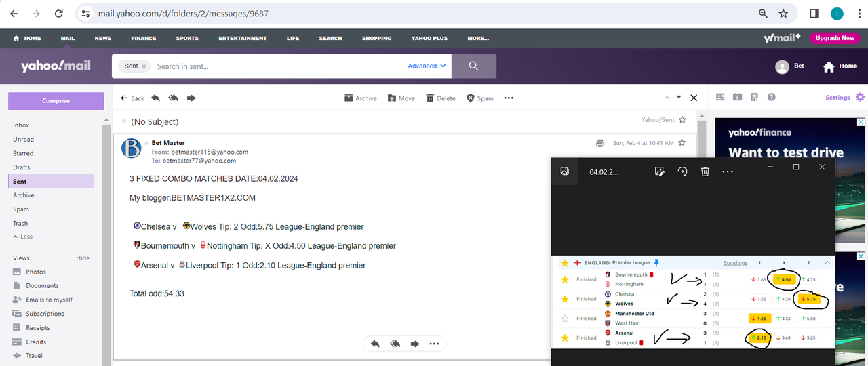Open YAHOO PLUS in the navigation bar
This screenshot has height=366, width=868.
point(429,38)
